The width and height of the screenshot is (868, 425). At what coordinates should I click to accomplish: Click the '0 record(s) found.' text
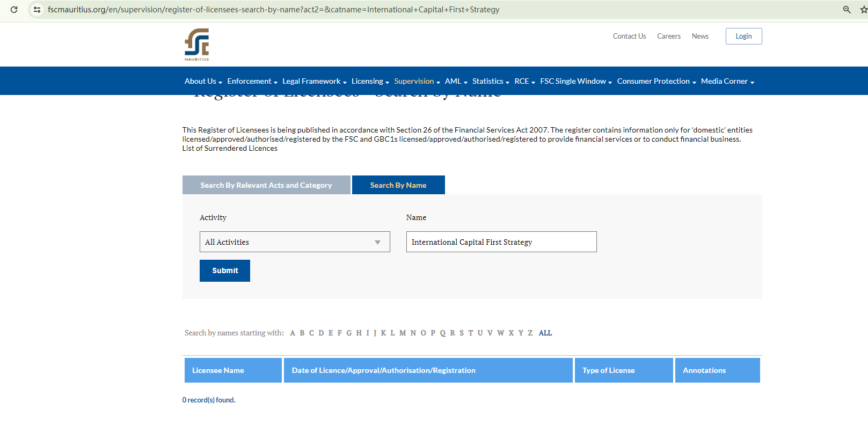[x=209, y=400]
